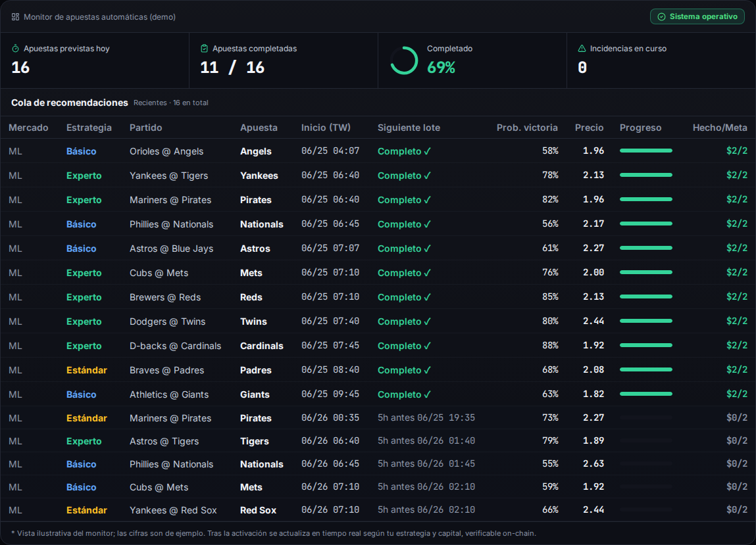The height and width of the screenshot is (545, 756).
Task: Click the Básico label in the Orioles @ Angels row
Action: (x=81, y=151)
